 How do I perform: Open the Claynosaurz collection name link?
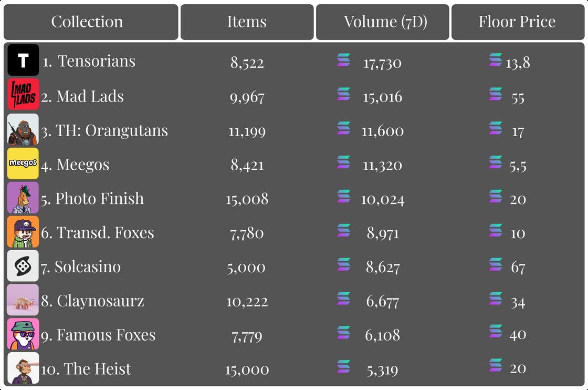[100, 301]
